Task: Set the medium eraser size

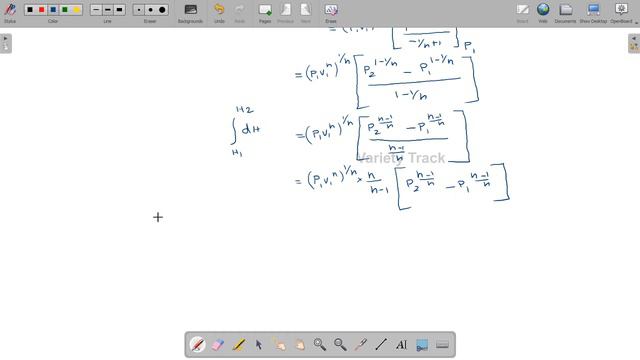Action: point(151,10)
